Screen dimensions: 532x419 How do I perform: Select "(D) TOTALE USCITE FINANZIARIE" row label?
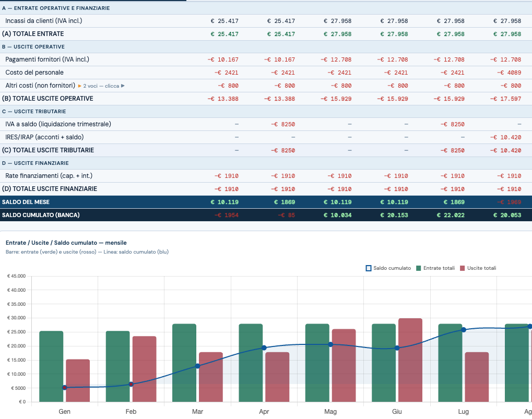pyautogui.click(x=50, y=189)
